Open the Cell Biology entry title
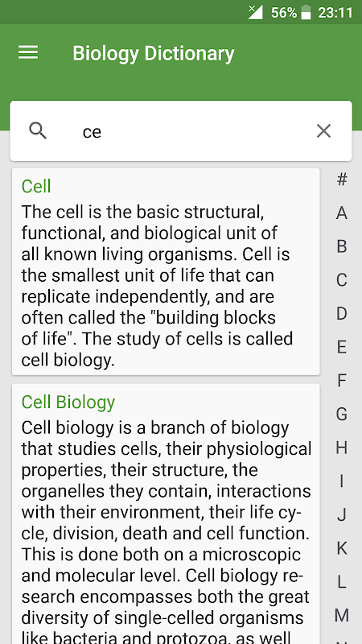The width and height of the screenshot is (362, 644). pyautogui.click(x=68, y=402)
